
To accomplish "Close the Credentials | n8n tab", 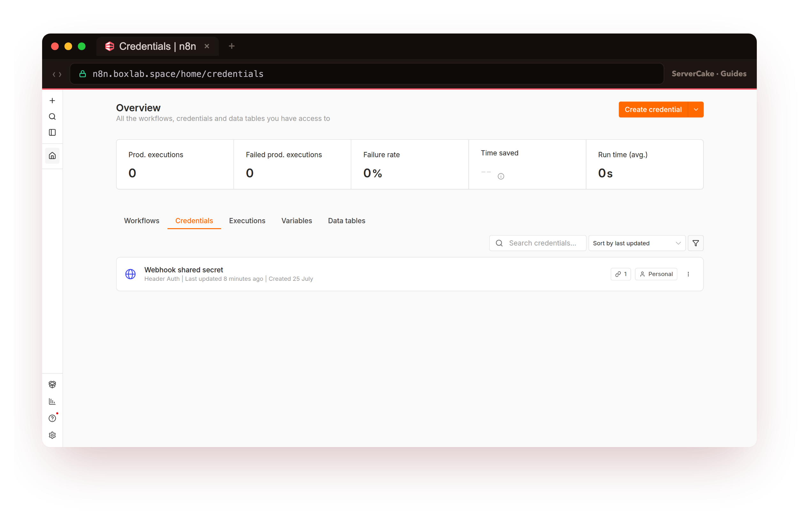I will click(x=207, y=46).
